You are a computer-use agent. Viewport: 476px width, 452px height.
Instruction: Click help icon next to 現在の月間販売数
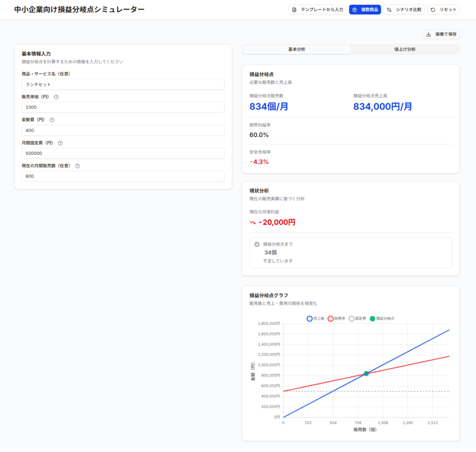pos(77,166)
